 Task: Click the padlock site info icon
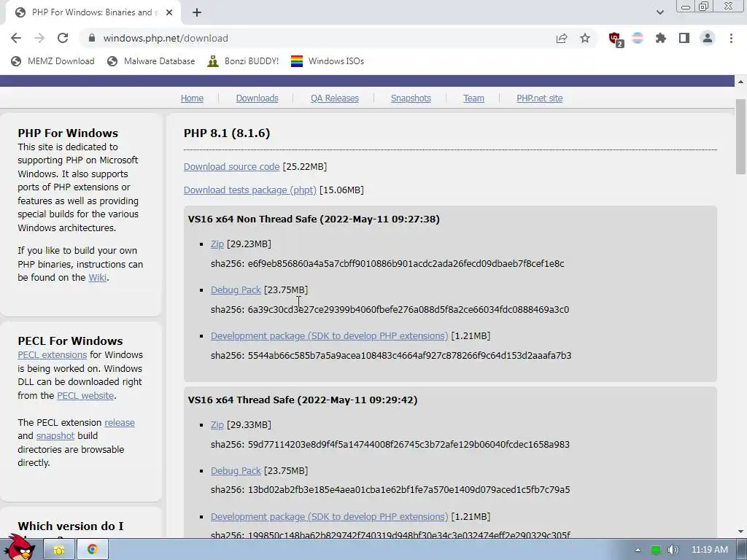(92, 38)
